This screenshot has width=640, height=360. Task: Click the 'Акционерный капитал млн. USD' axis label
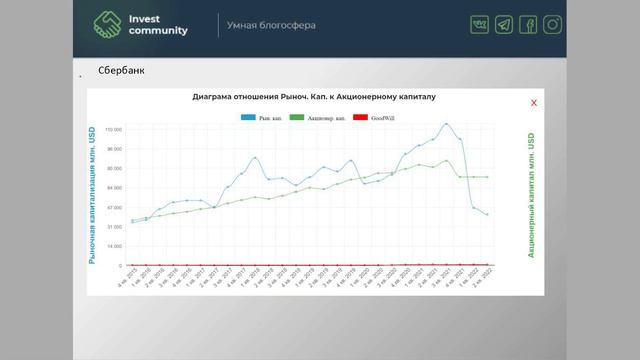(531, 195)
